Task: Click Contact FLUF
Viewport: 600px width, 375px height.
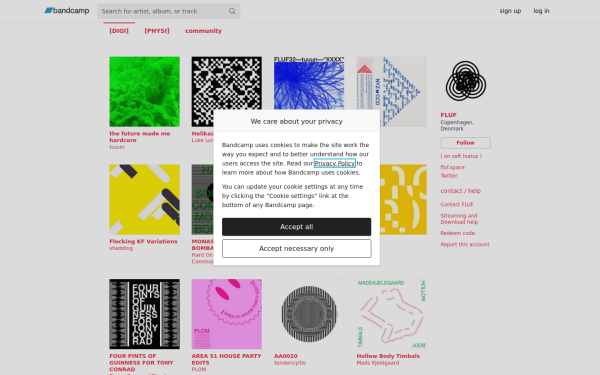Action: pos(457,204)
